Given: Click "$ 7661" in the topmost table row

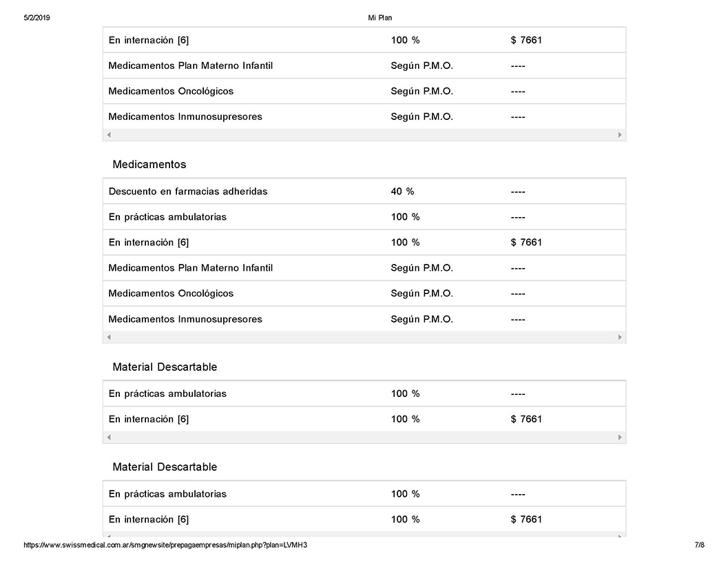Looking at the screenshot, I should pos(526,40).
